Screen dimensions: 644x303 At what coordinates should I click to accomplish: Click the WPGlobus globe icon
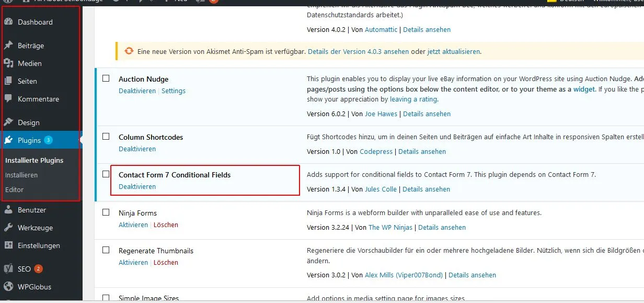[8, 287]
